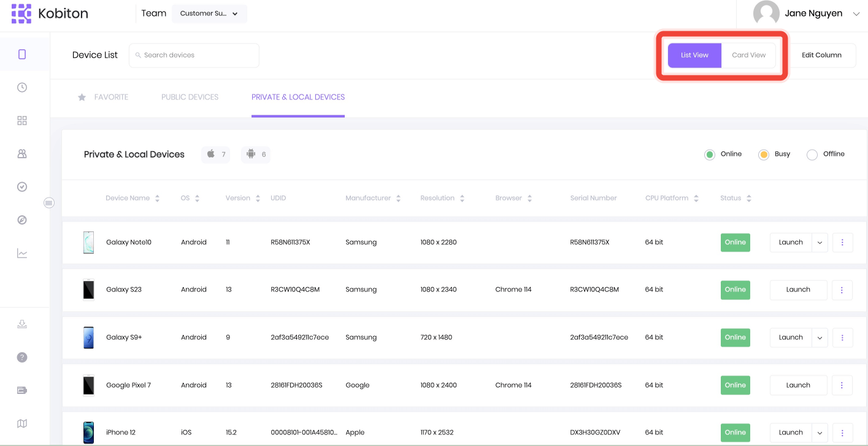The width and height of the screenshot is (868, 446).
Task: Launch the Galaxy S9+ device
Action: tap(791, 337)
